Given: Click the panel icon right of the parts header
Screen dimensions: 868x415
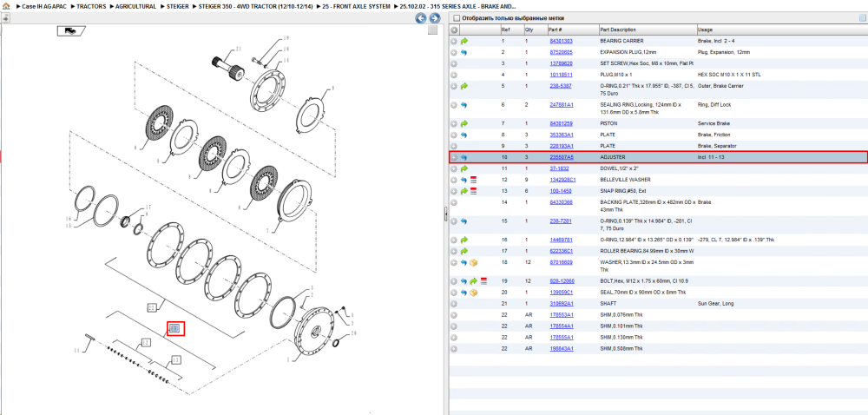Looking at the screenshot, I should click(x=862, y=18).
